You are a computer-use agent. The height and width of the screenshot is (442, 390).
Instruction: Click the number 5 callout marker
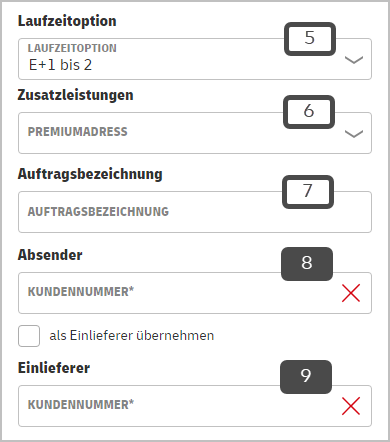(310, 39)
